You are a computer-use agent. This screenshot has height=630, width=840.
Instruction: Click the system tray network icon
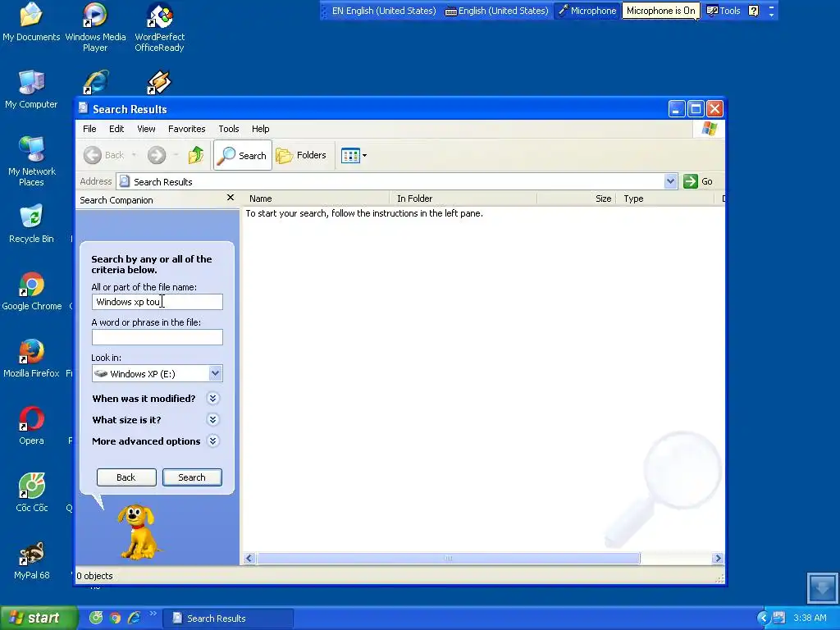tap(778, 619)
